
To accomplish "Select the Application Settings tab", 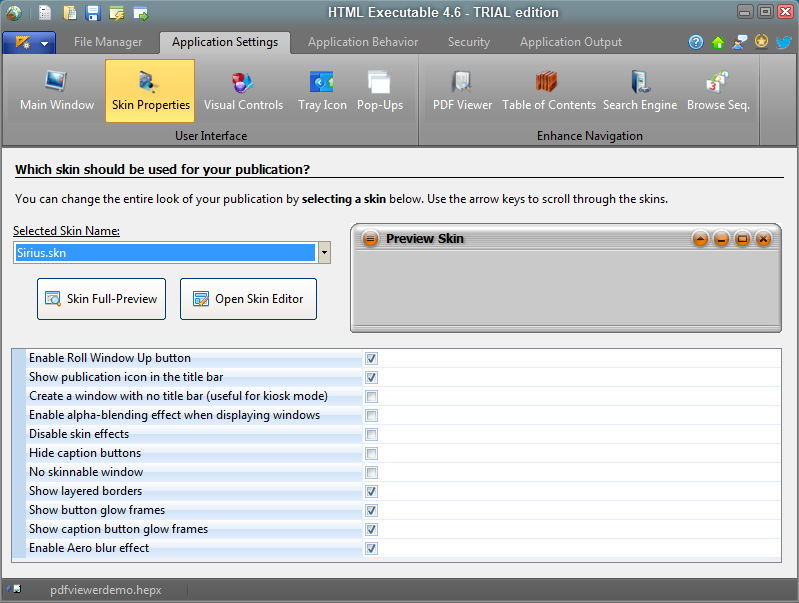I will 225,42.
